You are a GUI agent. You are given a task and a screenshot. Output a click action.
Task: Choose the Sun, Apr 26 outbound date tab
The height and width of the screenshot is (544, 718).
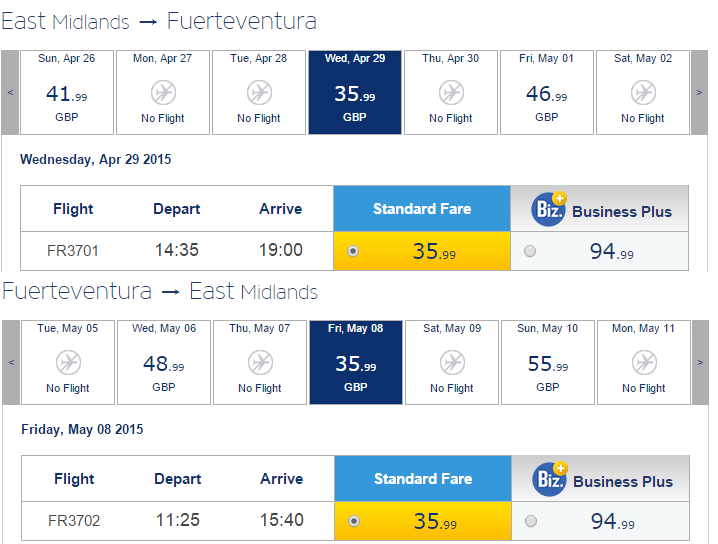pos(67,92)
